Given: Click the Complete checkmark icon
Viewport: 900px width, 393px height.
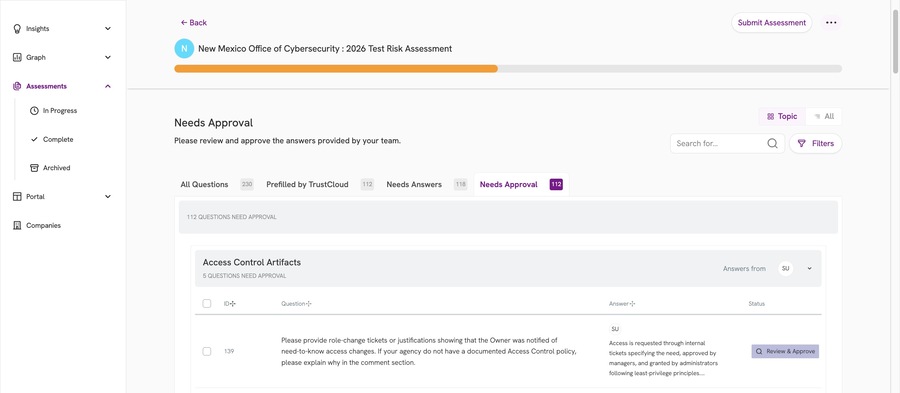Looking at the screenshot, I should click(x=34, y=139).
